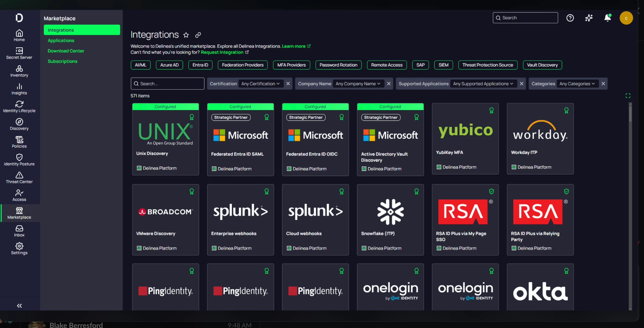This screenshot has width=644, height=328.
Task: Follow the Request Integration link
Action: pyautogui.click(x=222, y=52)
